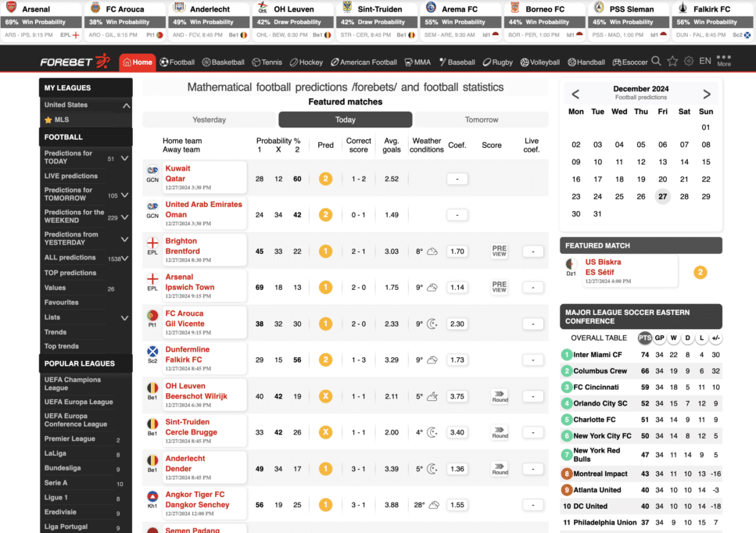Click the favourites star icon in navbar
This screenshot has width=756, height=533.
point(672,61)
